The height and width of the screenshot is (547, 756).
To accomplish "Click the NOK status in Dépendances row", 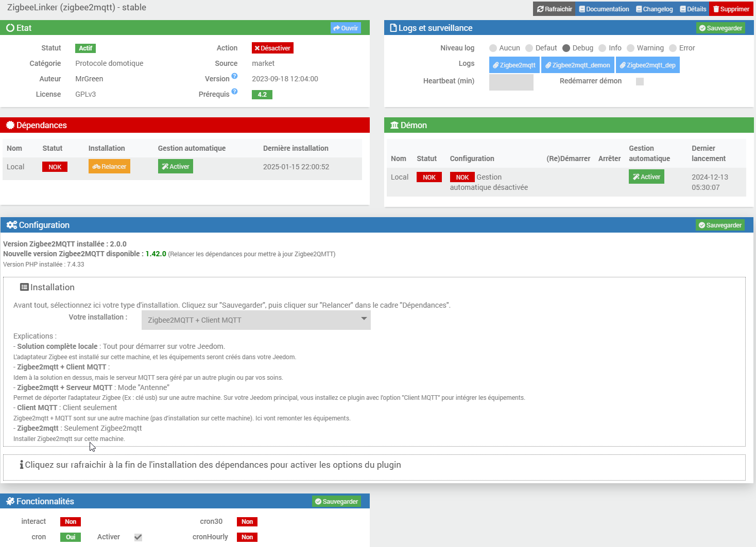I will tap(55, 167).
